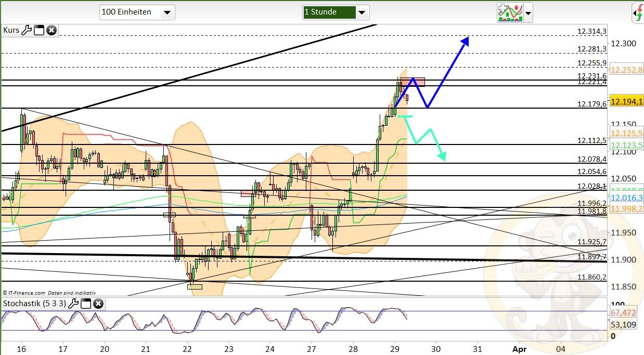Image resolution: width=644 pixels, height=355 pixels.
Task: Select the orange 12.252,8 price label
Action: pyautogui.click(x=626, y=70)
